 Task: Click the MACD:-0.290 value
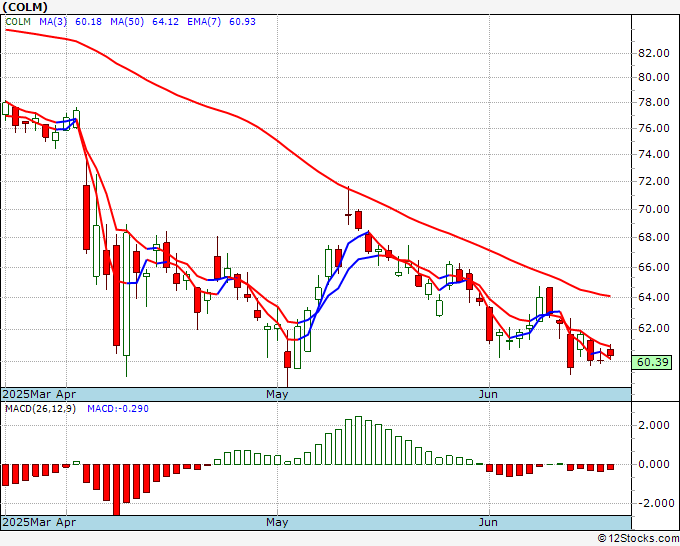pos(118,409)
